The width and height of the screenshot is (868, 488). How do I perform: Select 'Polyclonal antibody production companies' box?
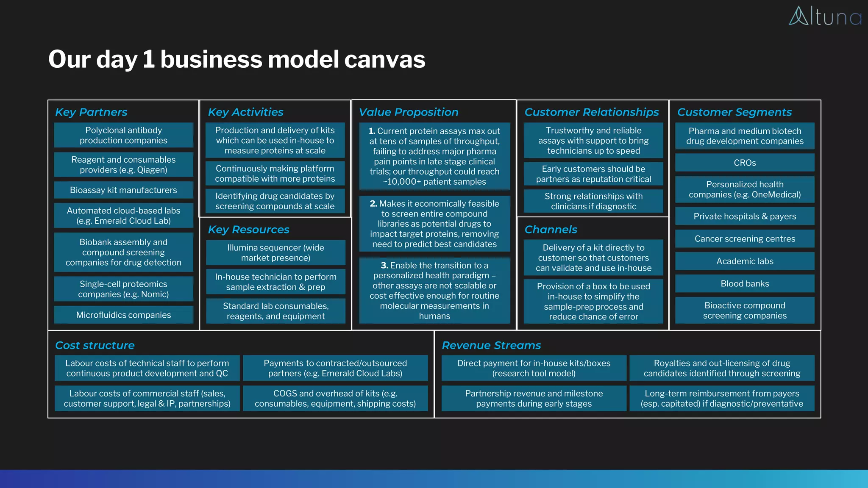(123, 135)
